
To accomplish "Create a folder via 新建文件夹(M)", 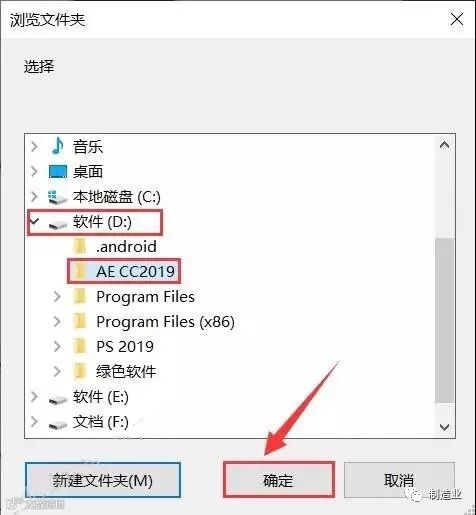I will 103,480.
